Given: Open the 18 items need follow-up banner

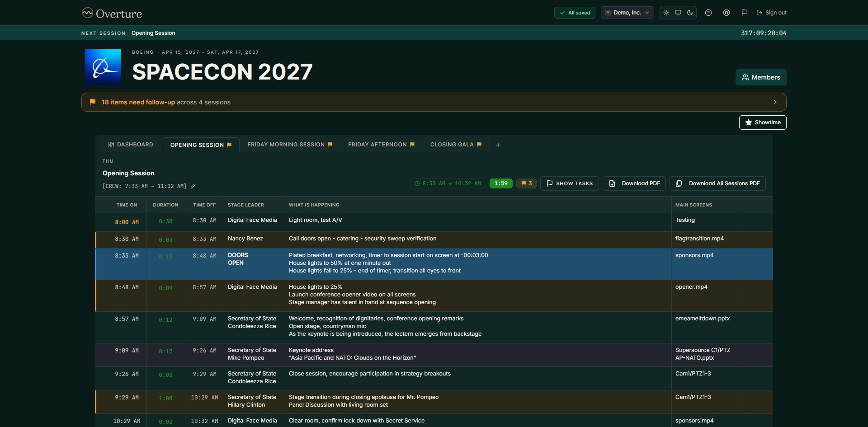Looking at the screenshot, I should tap(434, 102).
